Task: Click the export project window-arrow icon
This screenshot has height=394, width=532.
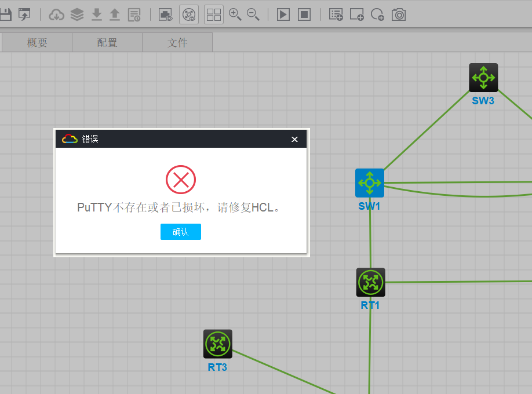Action: click(x=24, y=14)
